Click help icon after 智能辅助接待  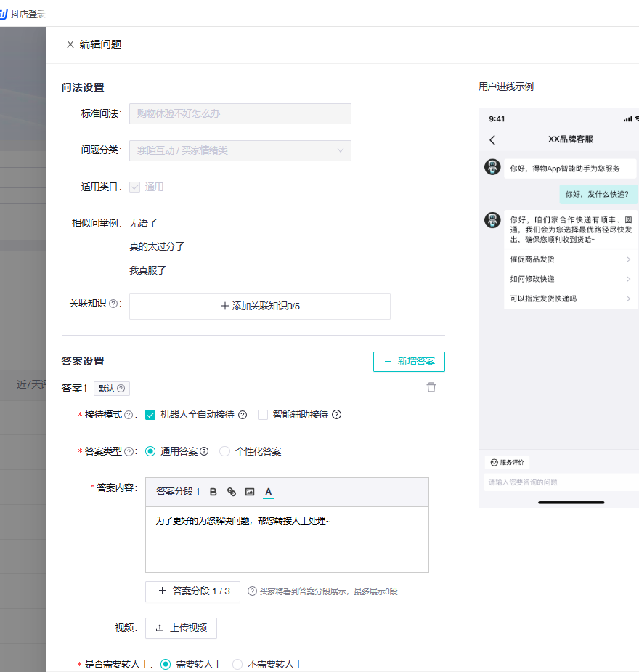tap(337, 414)
